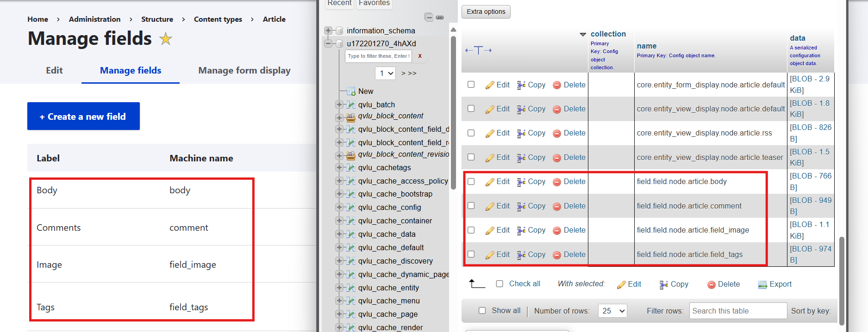Switch to the Manage form display tab
The height and width of the screenshot is (332, 868).
pos(244,70)
